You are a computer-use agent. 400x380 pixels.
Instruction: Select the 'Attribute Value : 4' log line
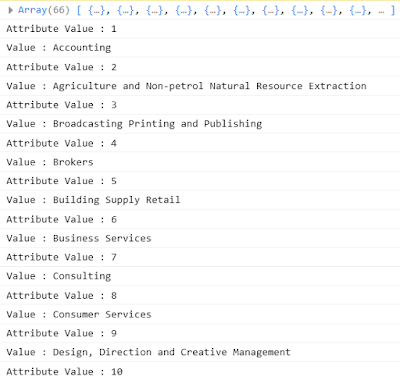pyautogui.click(x=200, y=143)
